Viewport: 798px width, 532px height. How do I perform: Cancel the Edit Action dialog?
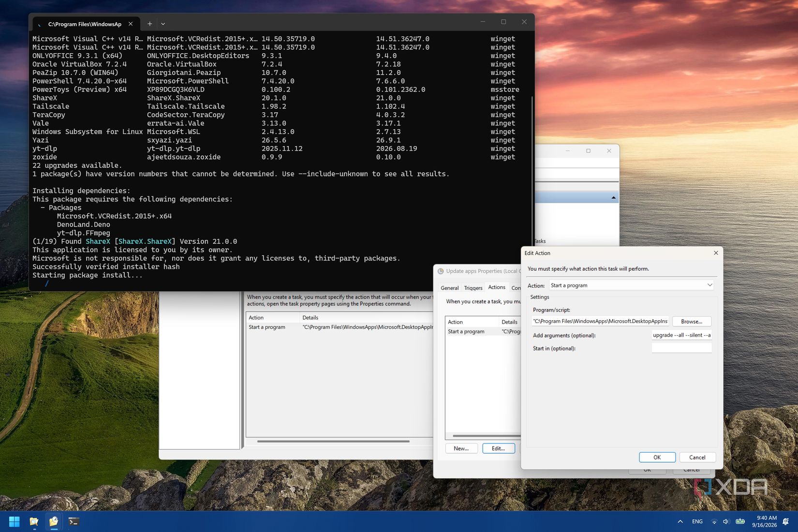(697, 457)
